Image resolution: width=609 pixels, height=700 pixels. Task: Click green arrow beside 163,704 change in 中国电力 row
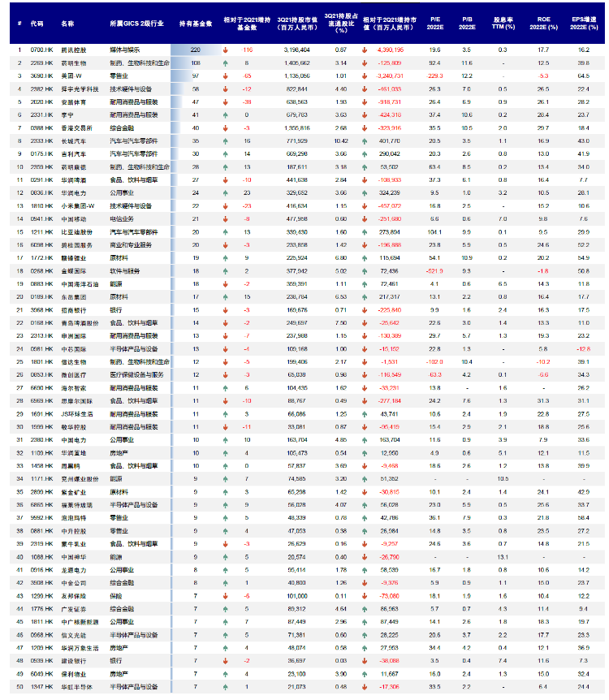pos(365,440)
